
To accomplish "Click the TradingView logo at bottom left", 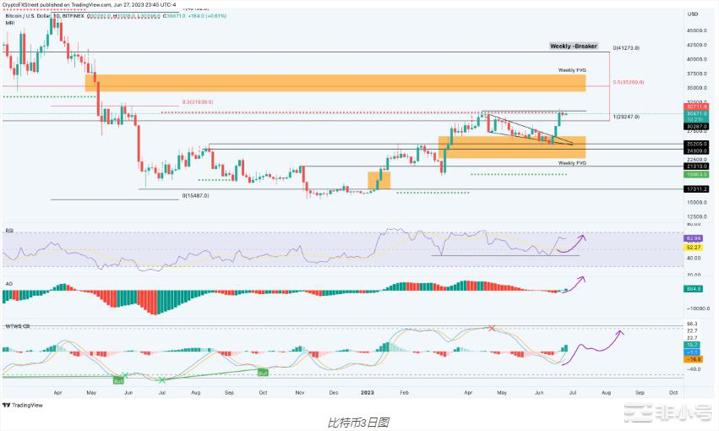I will pyautogui.click(x=23, y=406).
